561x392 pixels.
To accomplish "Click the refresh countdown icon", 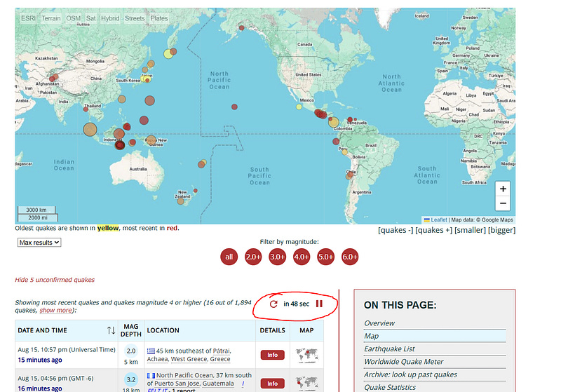I will tap(273, 304).
